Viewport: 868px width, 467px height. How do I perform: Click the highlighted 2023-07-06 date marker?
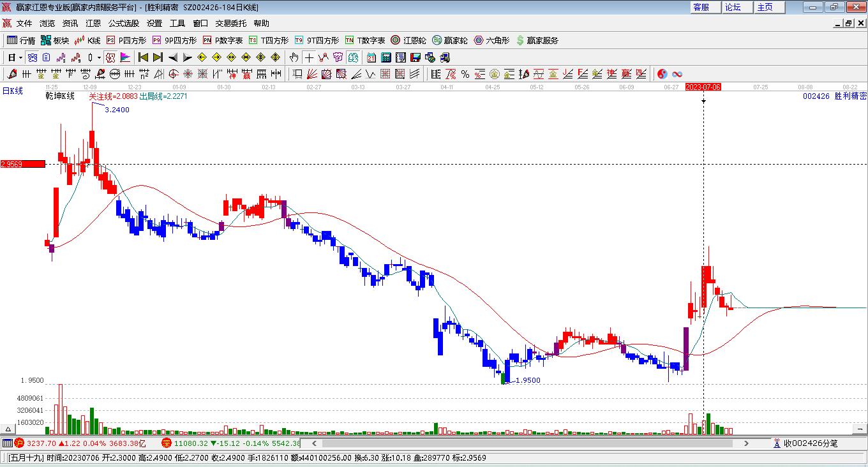tap(703, 87)
